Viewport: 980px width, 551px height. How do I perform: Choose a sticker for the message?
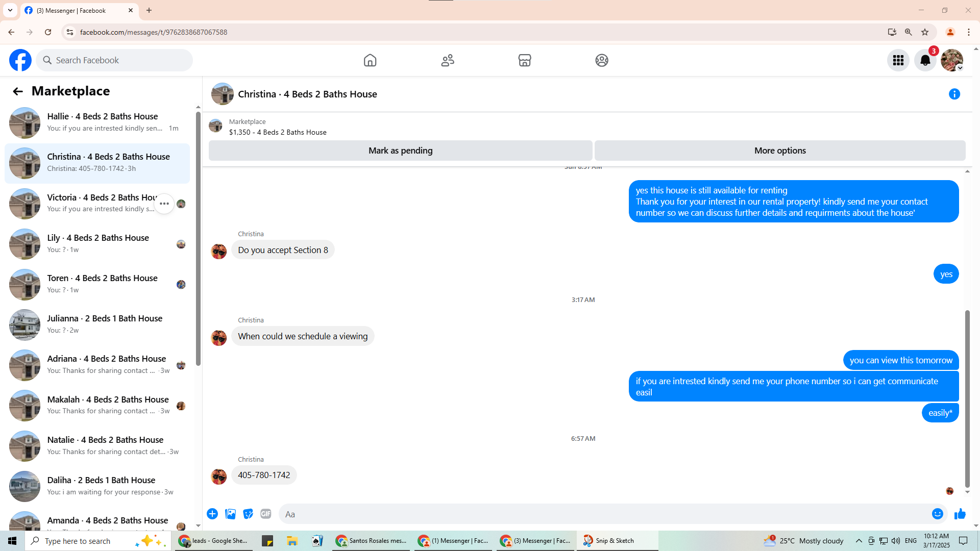pyautogui.click(x=248, y=514)
